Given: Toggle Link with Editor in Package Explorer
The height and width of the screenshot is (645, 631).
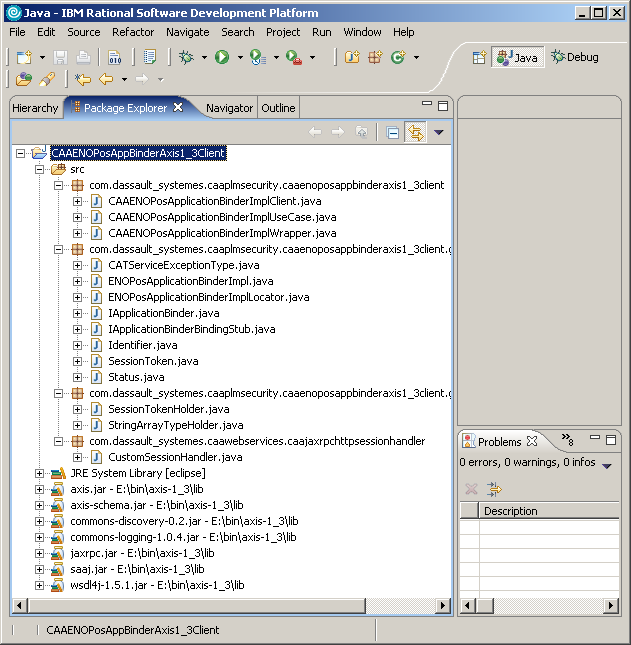Looking at the screenshot, I should [x=415, y=132].
